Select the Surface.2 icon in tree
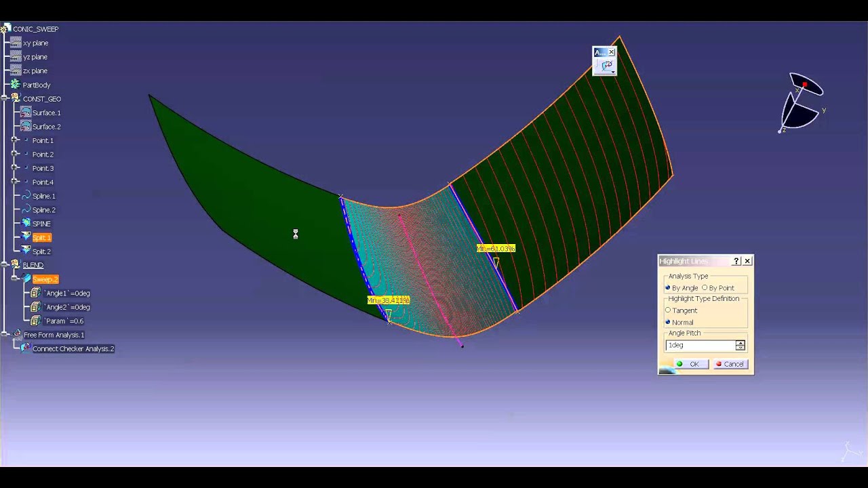Screen dimensions: 868x488 [26, 127]
